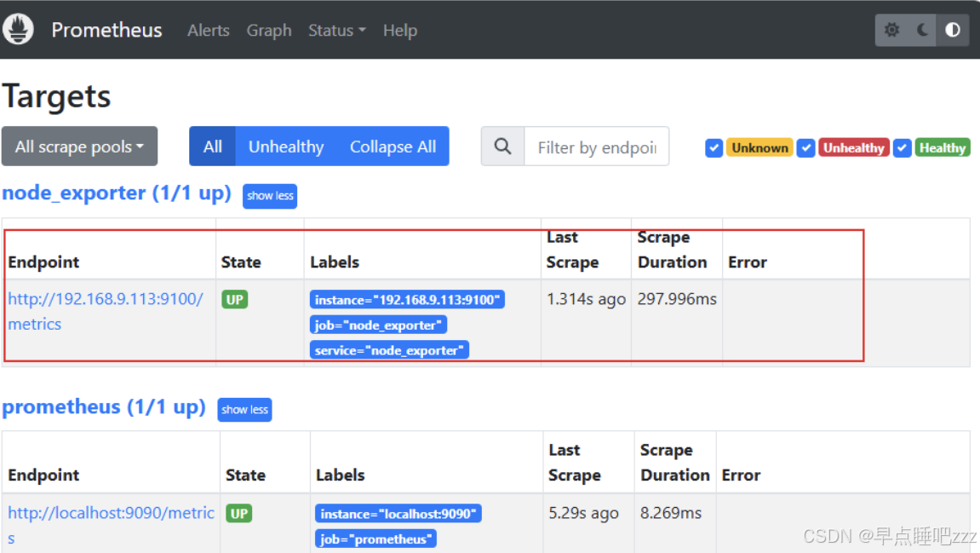Click the job="prometheus" label
This screenshot has height=553, width=980.
[375, 539]
